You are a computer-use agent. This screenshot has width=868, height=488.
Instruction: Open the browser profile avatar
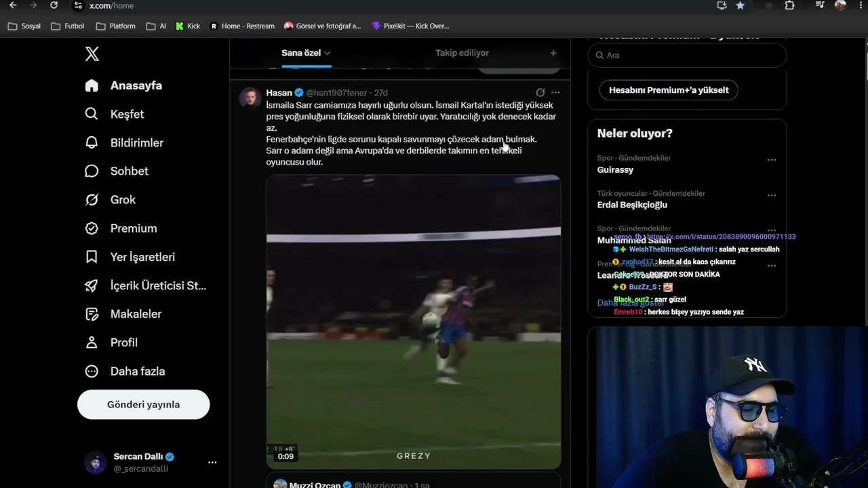(x=840, y=5)
